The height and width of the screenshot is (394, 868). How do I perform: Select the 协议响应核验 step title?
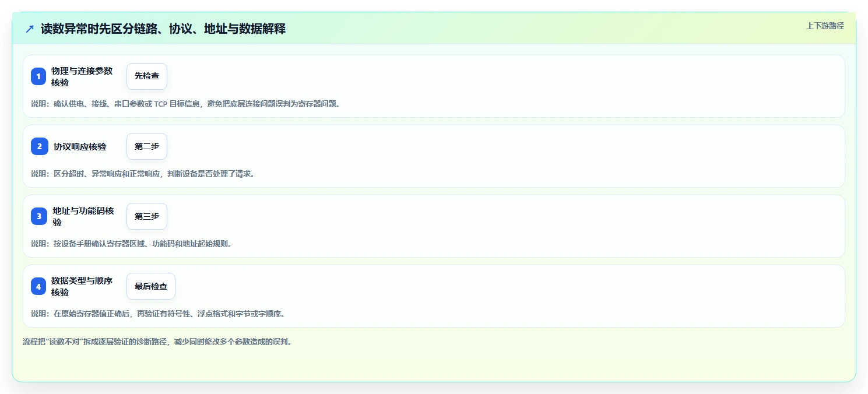point(80,146)
